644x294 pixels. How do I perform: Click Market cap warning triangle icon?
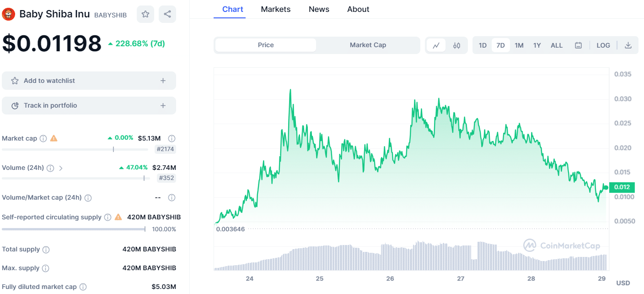point(54,138)
